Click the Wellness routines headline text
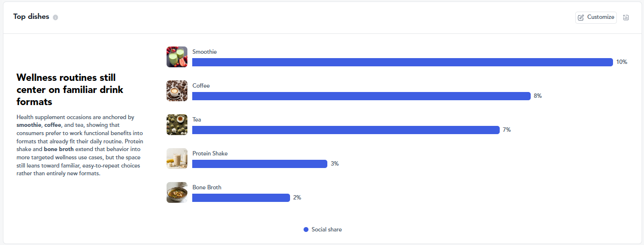Image resolution: width=644 pixels, height=245 pixels. pyautogui.click(x=70, y=90)
